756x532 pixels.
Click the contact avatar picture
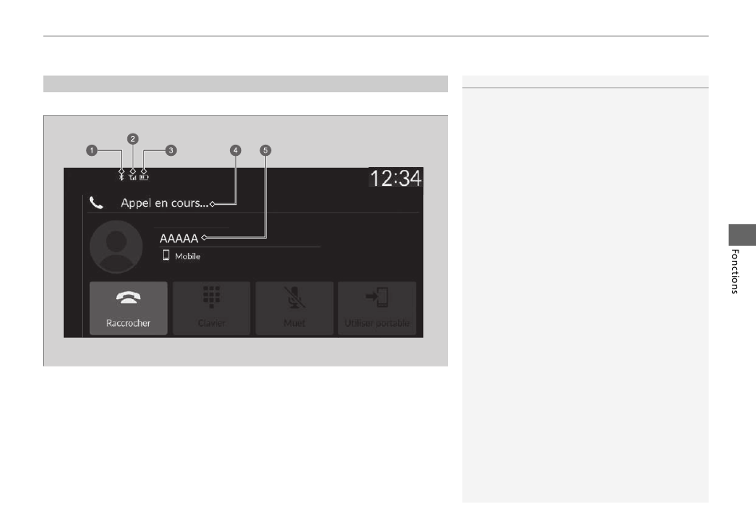click(x=116, y=247)
